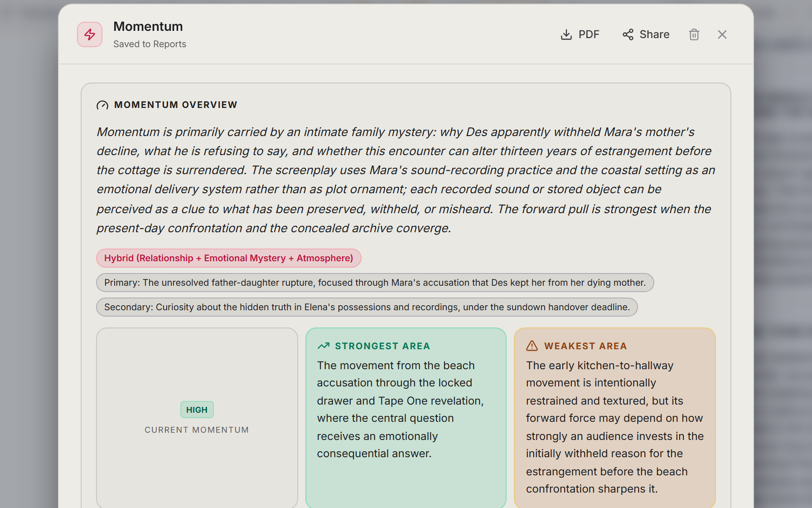Screen dimensions: 812x508
Task: Select the Hybrid relationship mystery tag
Action: tap(228, 258)
